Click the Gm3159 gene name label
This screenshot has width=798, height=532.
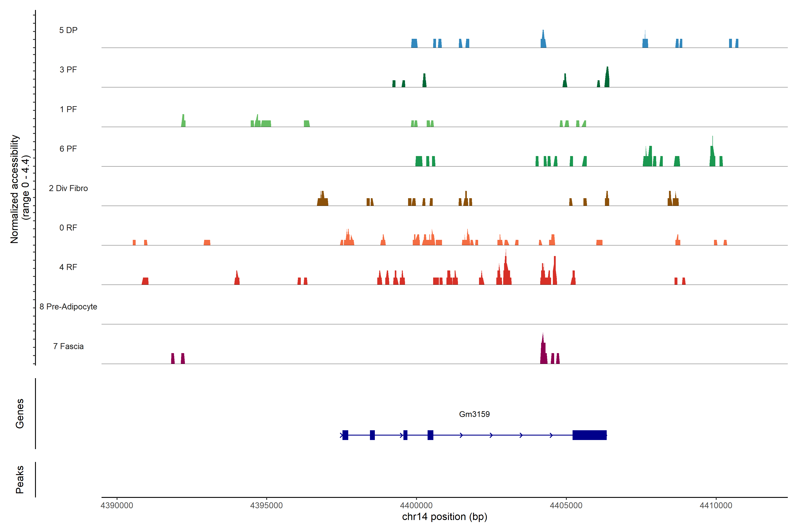[474, 414]
